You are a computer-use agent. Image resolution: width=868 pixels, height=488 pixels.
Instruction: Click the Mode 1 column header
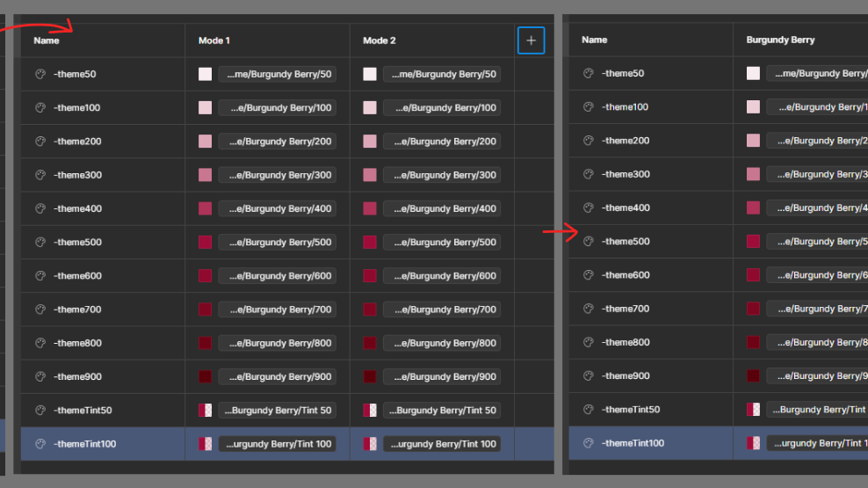point(214,40)
